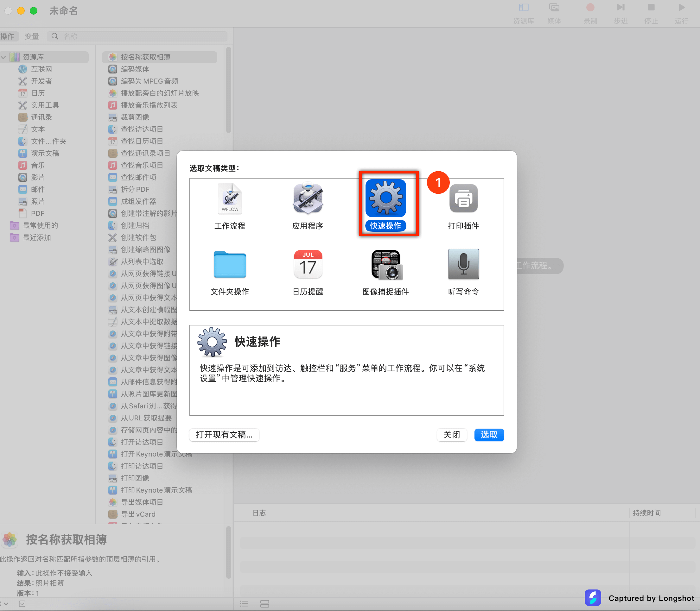Click the action list scrollbar
The image size is (700, 611).
tap(229, 90)
